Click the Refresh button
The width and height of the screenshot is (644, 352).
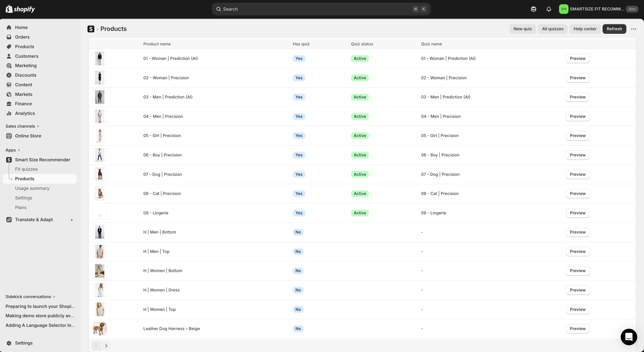click(x=615, y=29)
